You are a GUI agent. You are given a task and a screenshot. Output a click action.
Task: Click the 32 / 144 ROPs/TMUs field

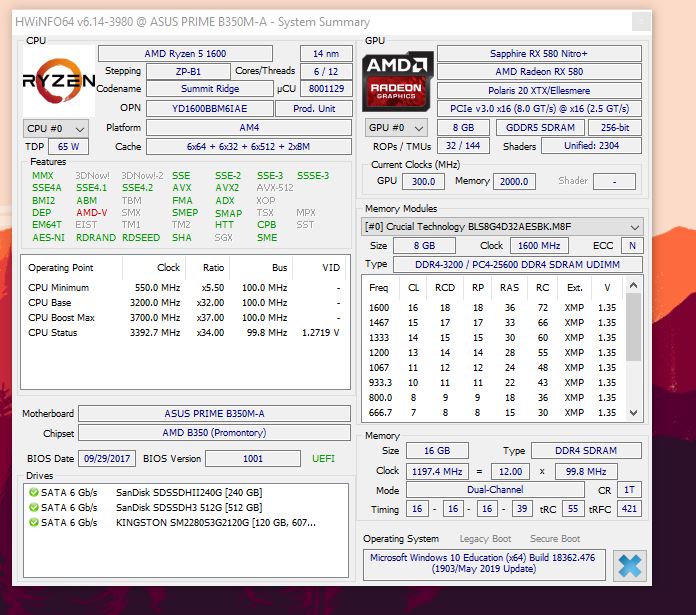[x=463, y=146]
